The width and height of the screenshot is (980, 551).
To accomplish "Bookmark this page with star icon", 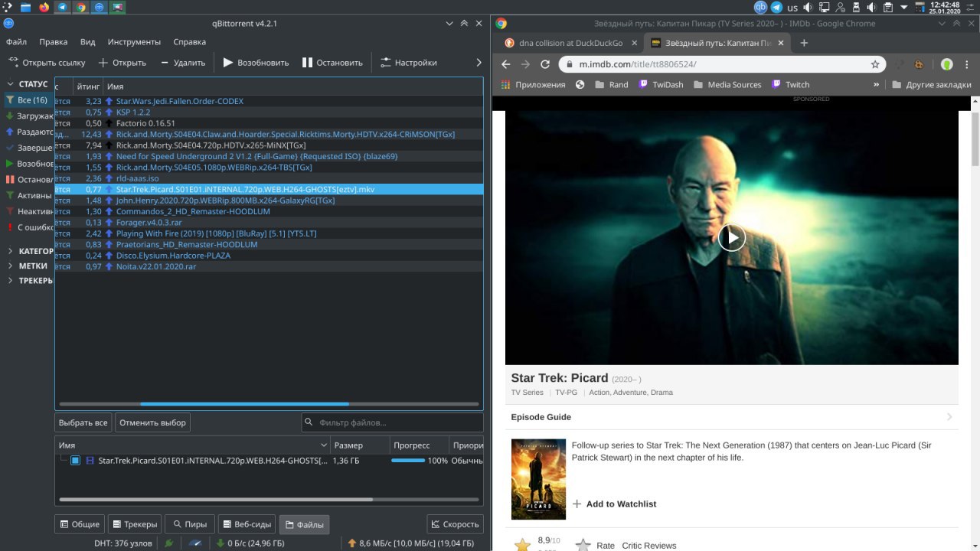I will click(x=875, y=64).
